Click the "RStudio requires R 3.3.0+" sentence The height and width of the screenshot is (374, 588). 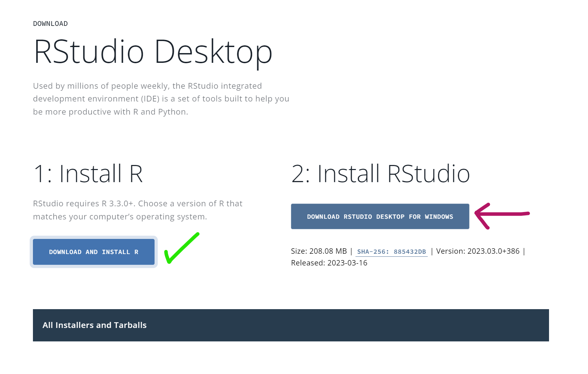pyautogui.click(x=84, y=204)
